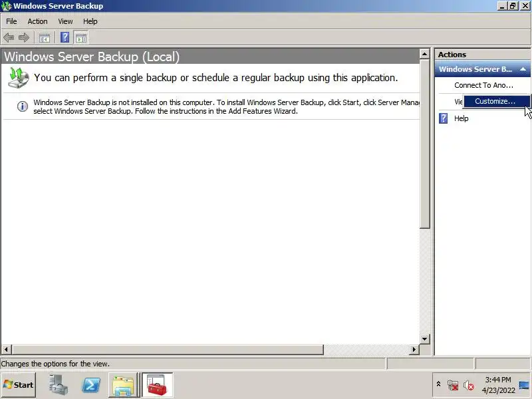Go forward using the toolbar Forward arrow

pyautogui.click(x=24, y=37)
